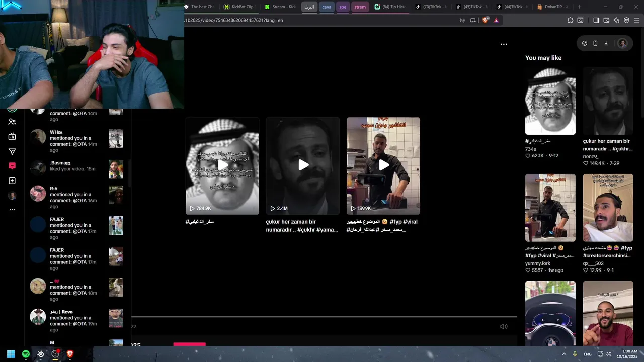Open the browser hamburger menu
The width and height of the screenshot is (644, 362).
tap(636, 20)
